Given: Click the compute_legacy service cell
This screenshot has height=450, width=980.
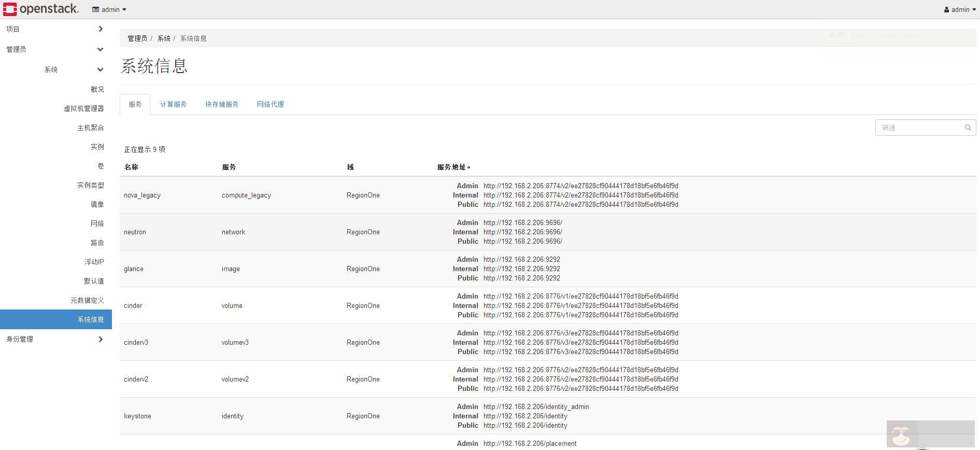Looking at the screenshot, I should pos(246,195).
